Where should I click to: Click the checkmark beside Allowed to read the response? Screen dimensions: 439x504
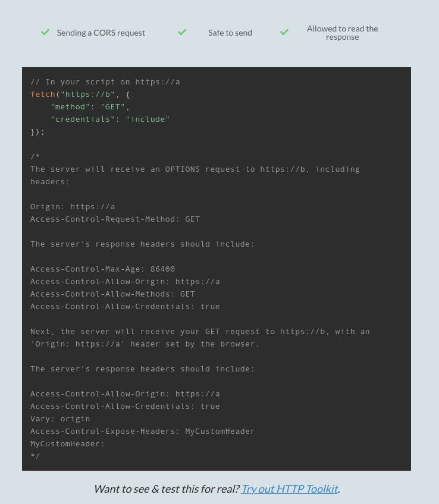(x=284, y=32)
